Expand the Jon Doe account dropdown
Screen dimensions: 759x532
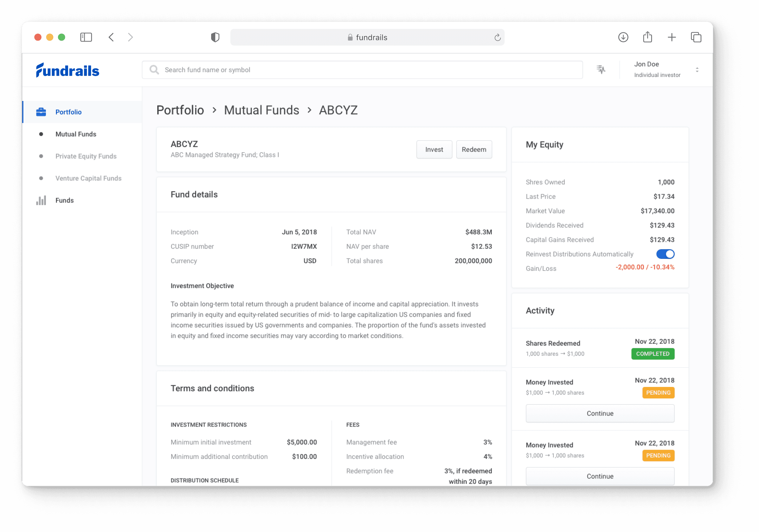point(697,70)
